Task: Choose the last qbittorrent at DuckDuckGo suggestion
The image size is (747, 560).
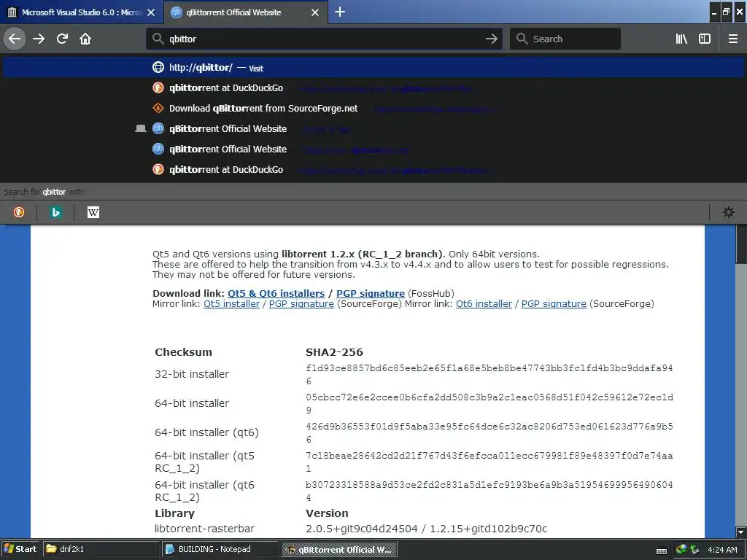Action: pos(373,170)
